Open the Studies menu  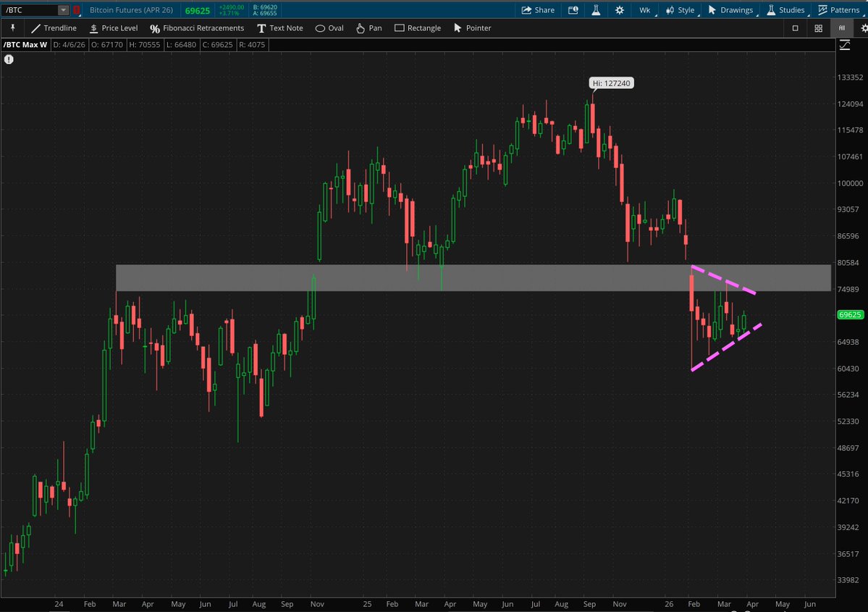click(785, 10)
